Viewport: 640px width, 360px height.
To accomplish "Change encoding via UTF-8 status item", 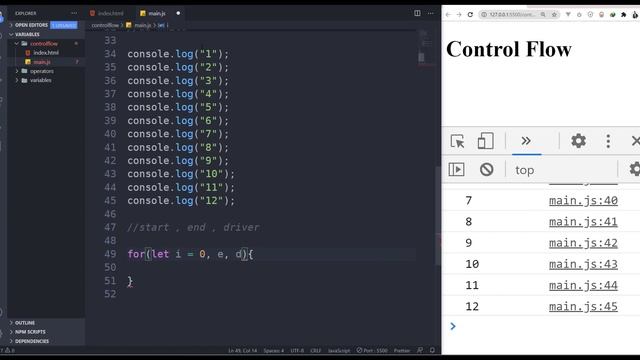I will pos(297,351).
